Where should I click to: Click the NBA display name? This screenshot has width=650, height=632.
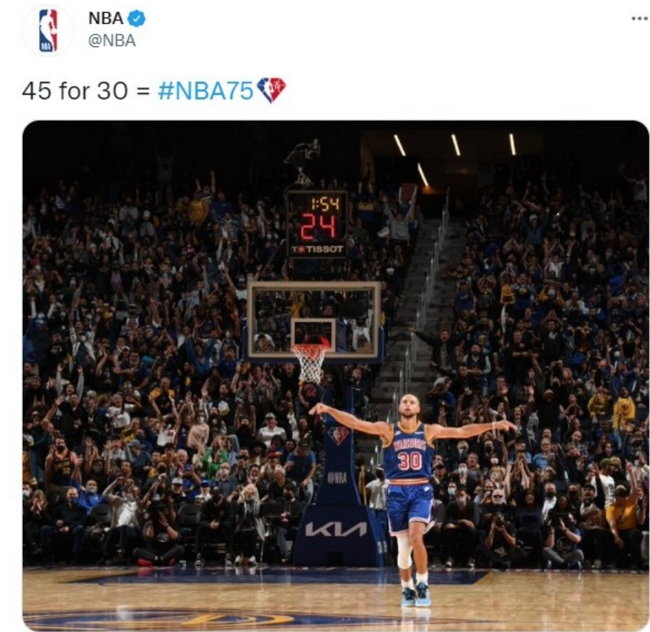106,18
